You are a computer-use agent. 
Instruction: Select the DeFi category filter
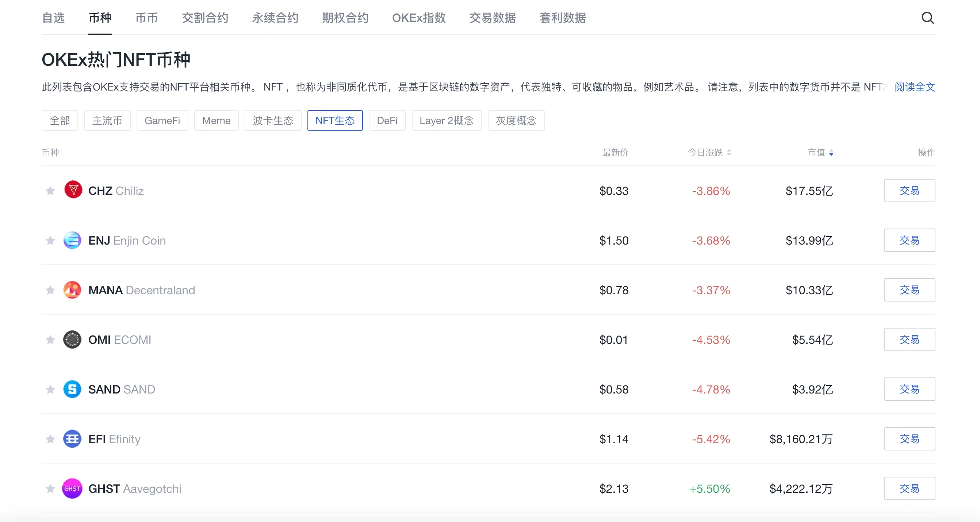(387, 120)
